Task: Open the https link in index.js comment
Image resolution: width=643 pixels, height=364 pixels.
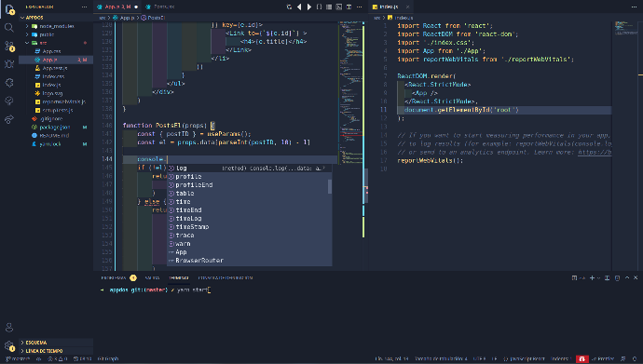Action: pyautogui.click(x=595, y=153)
